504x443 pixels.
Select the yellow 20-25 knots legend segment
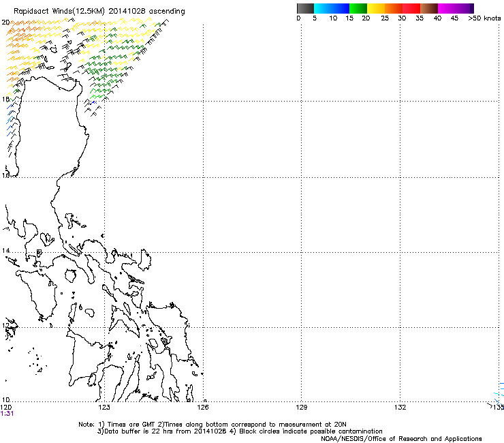[376, 8]
